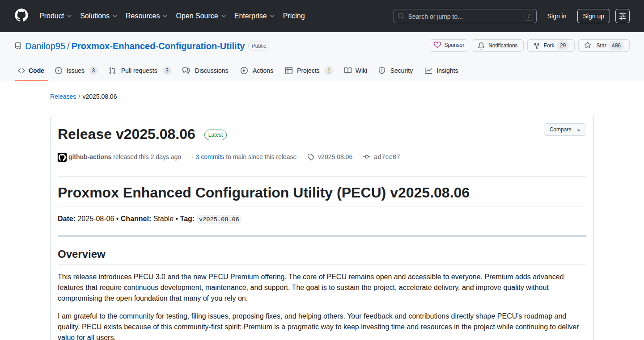
Task: Click the Sign up button
Action: [593, 16]
